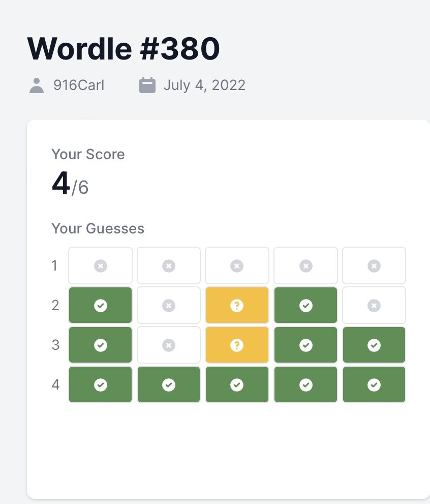Click the green checkmark in guess 2 first tile
430x504 pixels.
pos(101,305)
